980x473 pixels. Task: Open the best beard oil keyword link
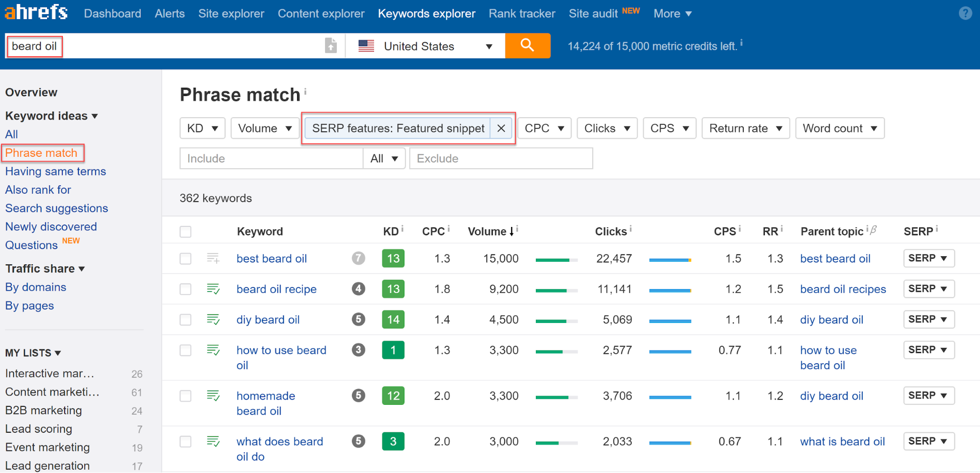coord(272,258)
